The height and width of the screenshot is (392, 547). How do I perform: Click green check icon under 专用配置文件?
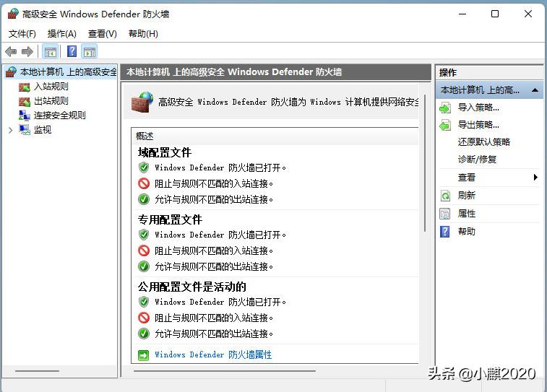point(144,266)
